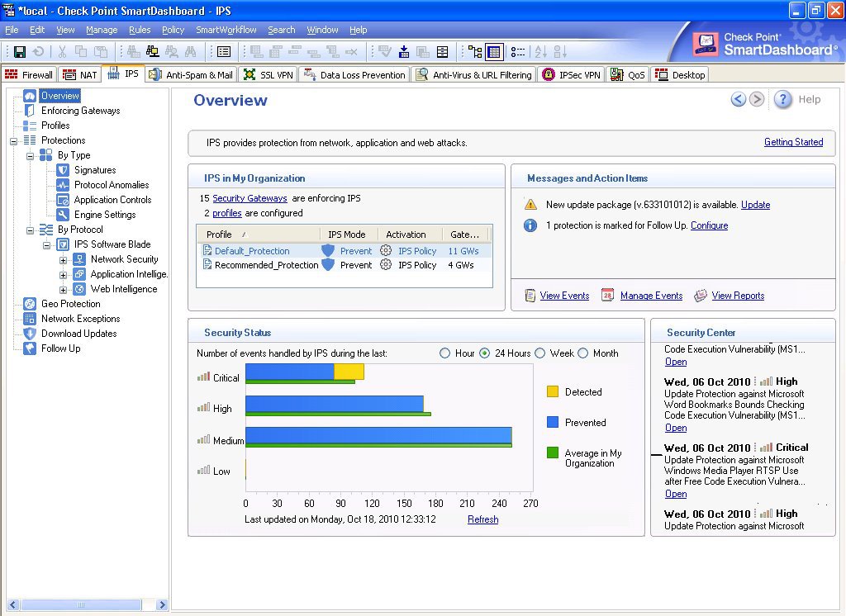The width and height of the screenshot is (846, 616).
Task: Click the Enforcing Gateways icon
Action: tap(30, 111)
